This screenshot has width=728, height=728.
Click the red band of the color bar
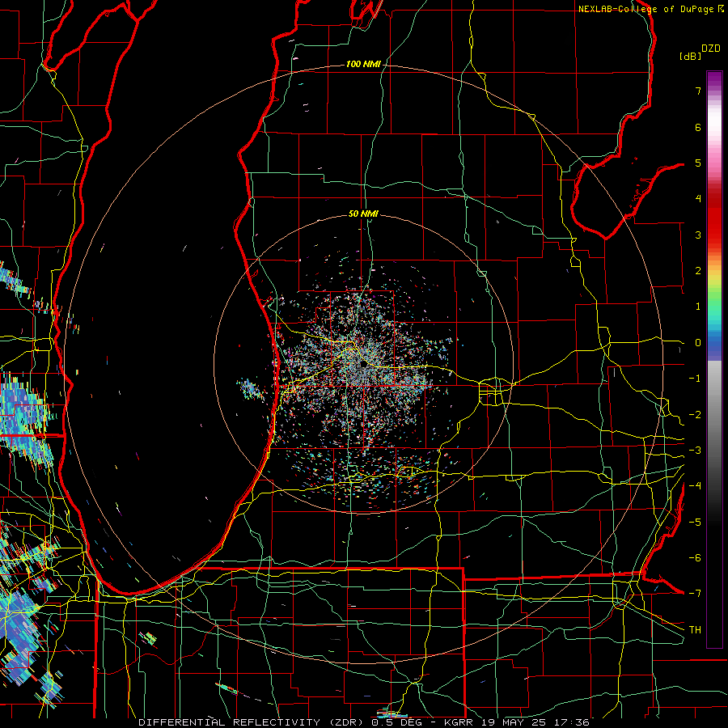click(714, 218)
